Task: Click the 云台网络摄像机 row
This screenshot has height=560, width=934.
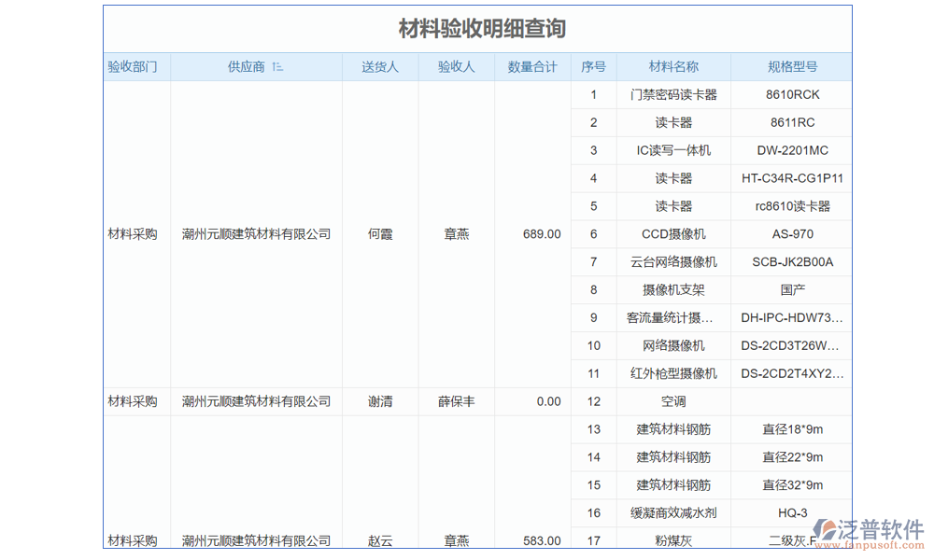Action: [x=673, y=262]
